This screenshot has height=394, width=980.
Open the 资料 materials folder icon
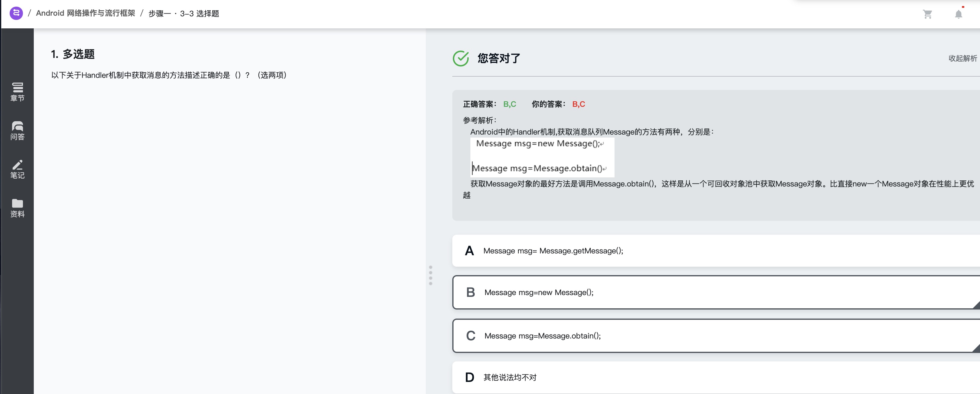coord(17,208)
